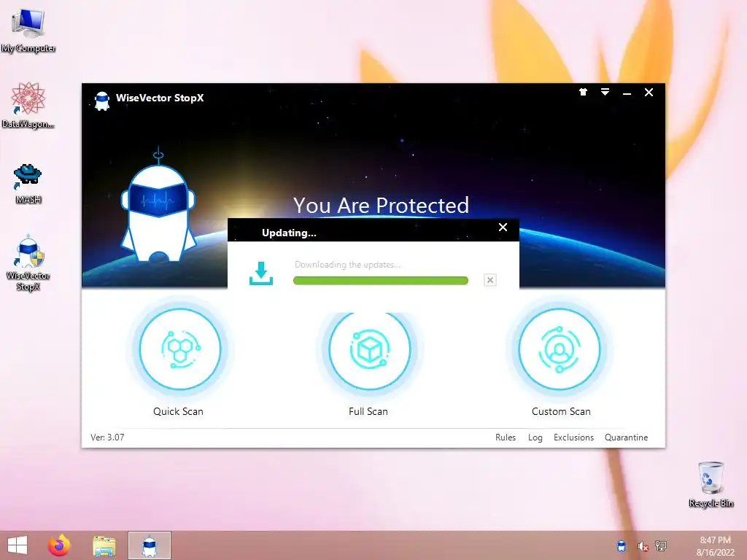Click the 'Updating...' dialog title

(x=289, y=233)
